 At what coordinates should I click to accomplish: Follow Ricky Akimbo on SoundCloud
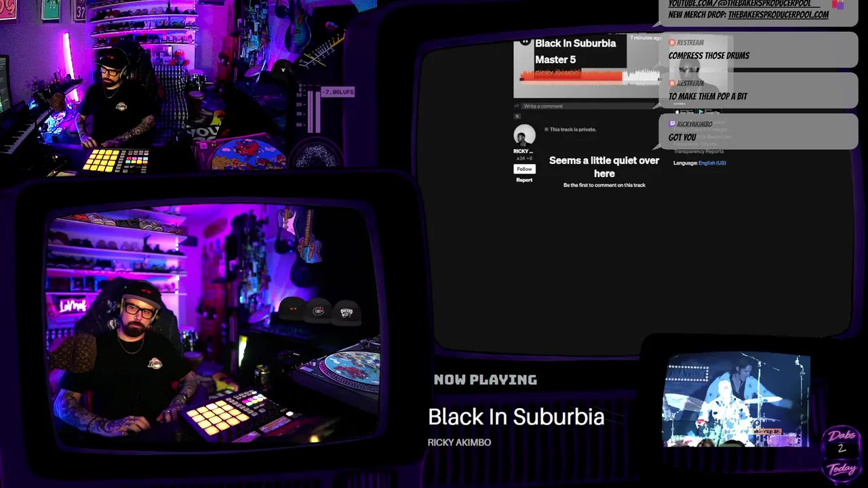pyautogui.click(x=524, y=169)
